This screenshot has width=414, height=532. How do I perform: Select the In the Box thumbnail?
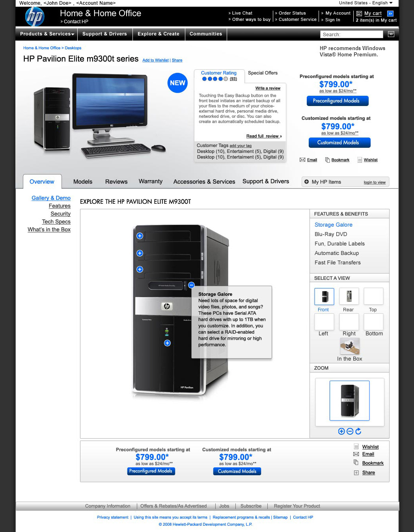tap(350, 347)
